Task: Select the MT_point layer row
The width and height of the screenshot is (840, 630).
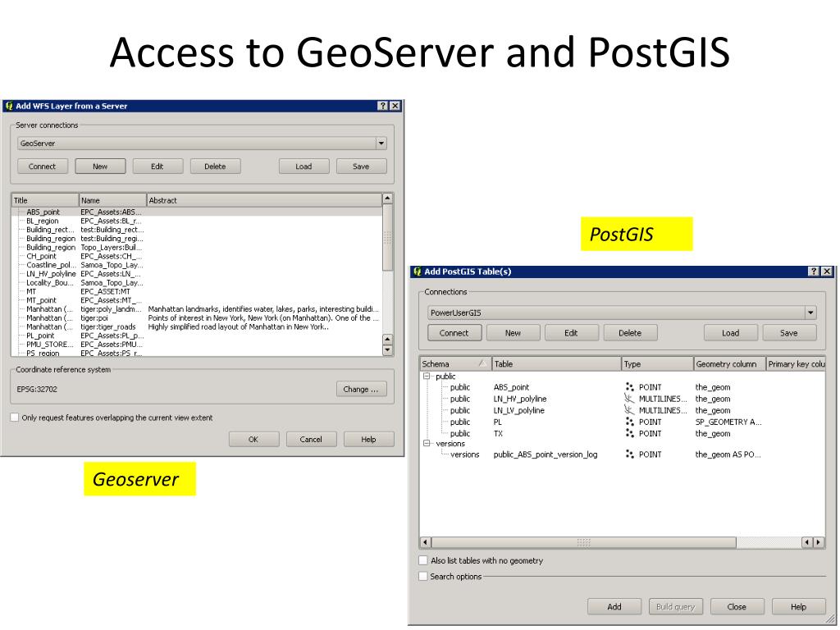Action: 197,300
